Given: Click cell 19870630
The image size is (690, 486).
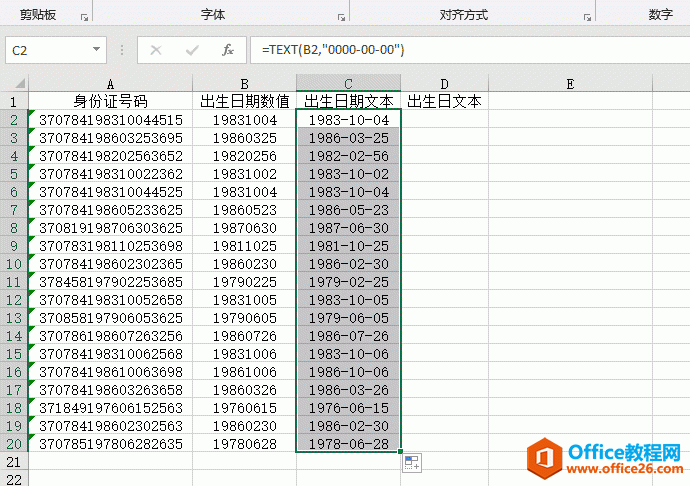Looking at the screenshot, I should [x=244, y=228].
